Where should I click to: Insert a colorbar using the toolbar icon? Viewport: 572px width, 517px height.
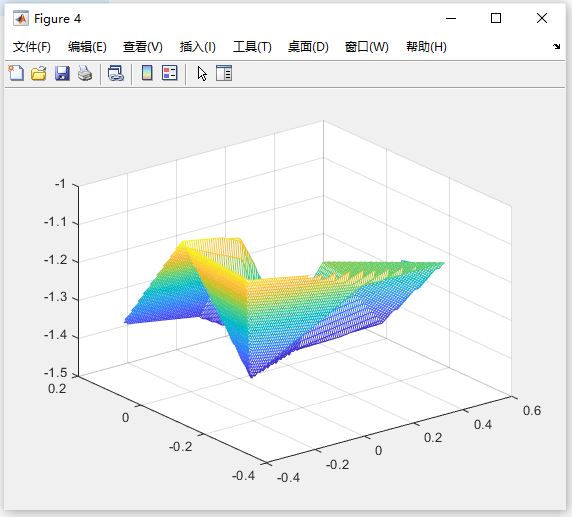point(147,73)
